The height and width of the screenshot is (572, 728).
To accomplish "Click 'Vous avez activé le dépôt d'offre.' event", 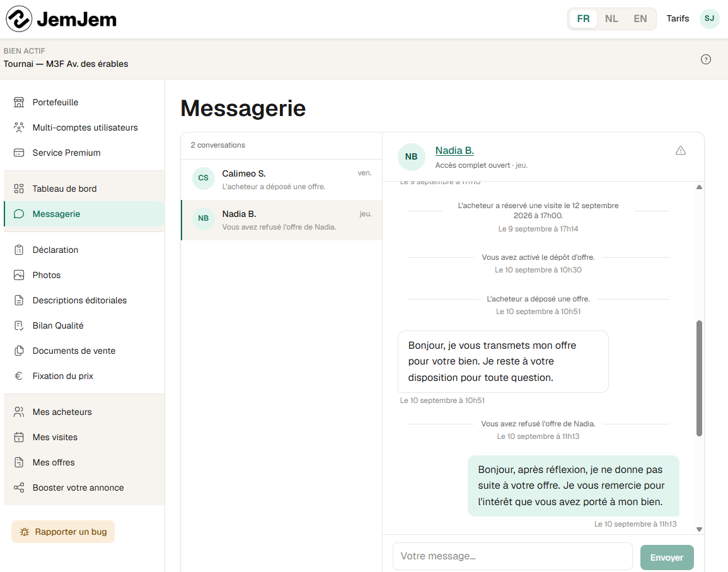I will [x=538, y=257].
